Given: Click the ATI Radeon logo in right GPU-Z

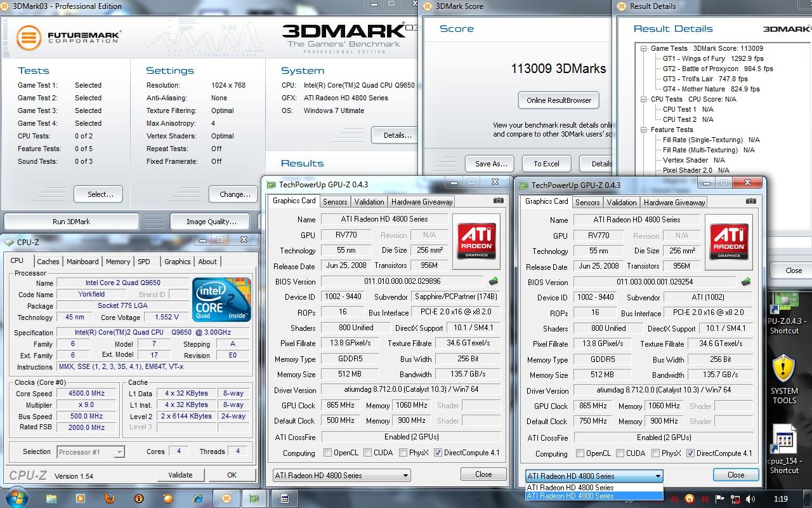Looking at the screenshot, I should (x=730, y=241).
